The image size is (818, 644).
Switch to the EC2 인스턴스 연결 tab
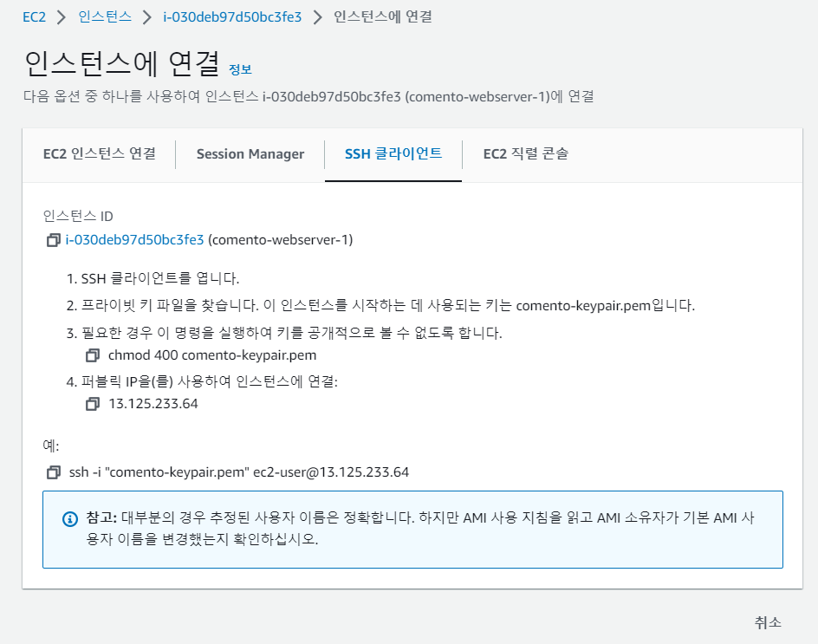coord(100,154)
